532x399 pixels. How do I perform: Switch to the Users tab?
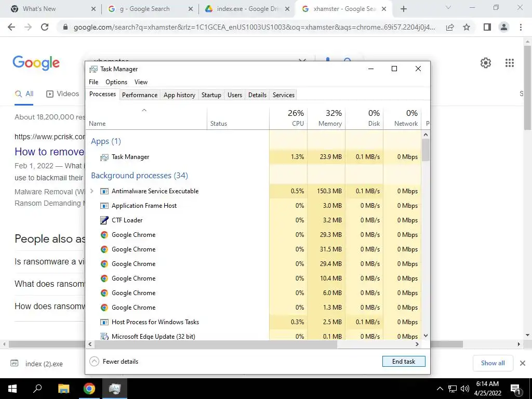click(x=235, y=95)
